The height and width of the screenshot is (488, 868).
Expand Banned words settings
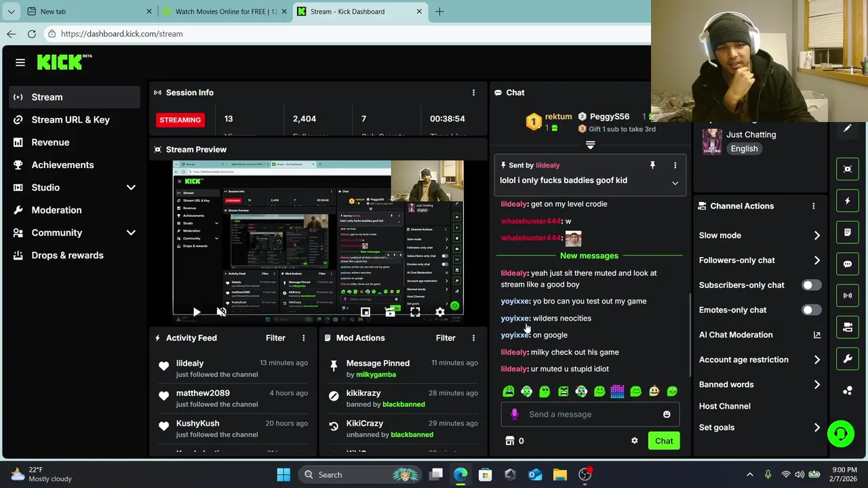(x=816, y=384)
